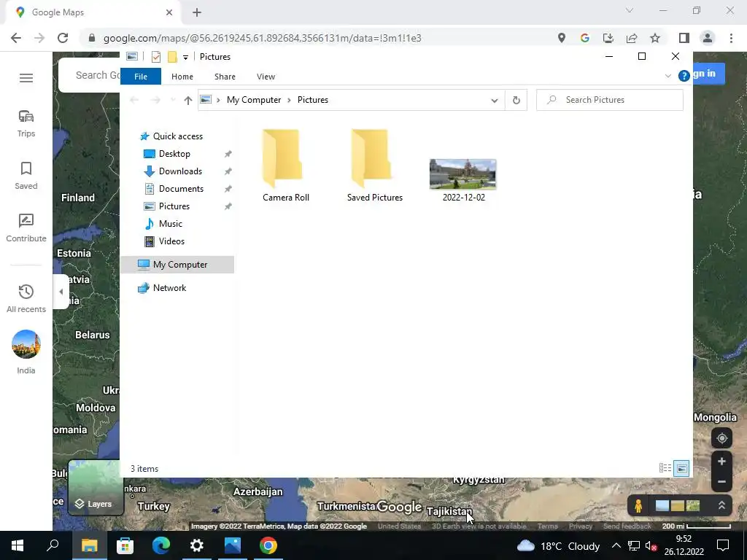747x560 pixels.
Task: Click New folder icon in title bar
Action: point(172,57)
